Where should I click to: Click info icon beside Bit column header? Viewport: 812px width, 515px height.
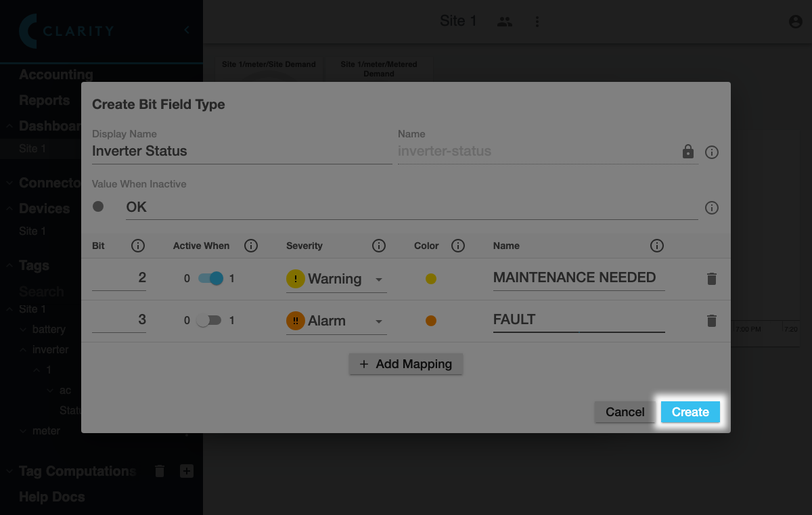coord(138,246)
